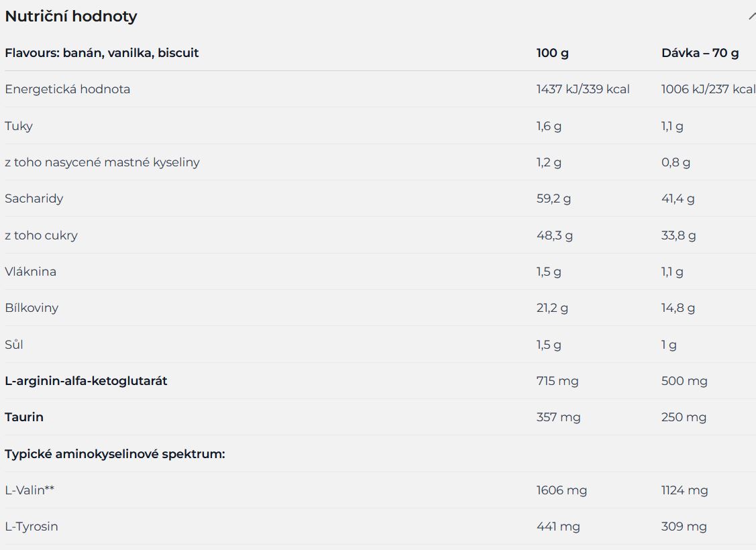Click the Dávka – 70 g column header
756x550 pixels.
pyautogui.click(x=700, y=53)
